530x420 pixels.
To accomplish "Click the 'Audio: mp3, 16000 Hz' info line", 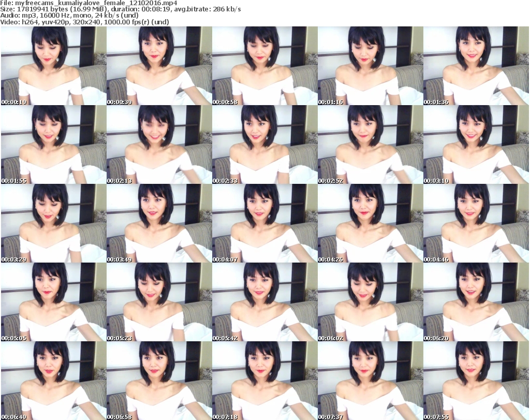I will click(69, 16).
